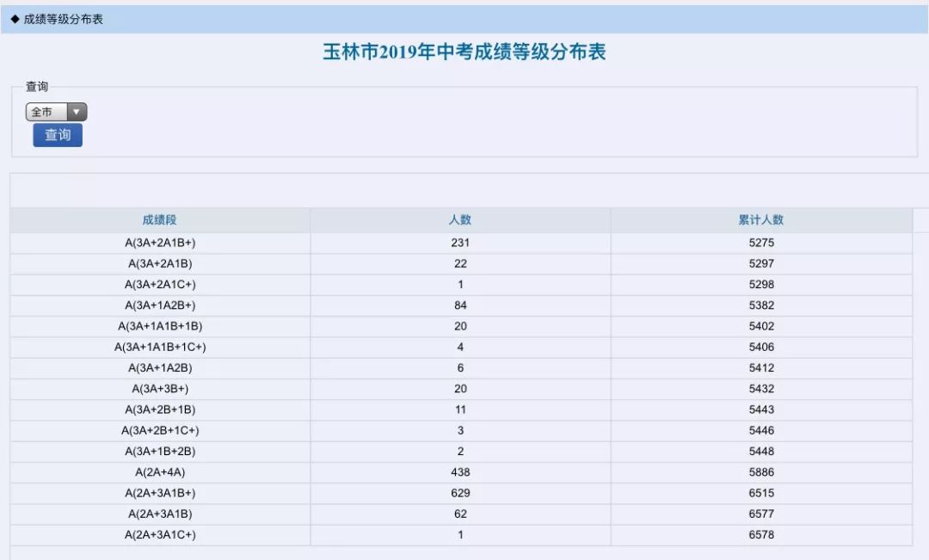Click the 成绩段 column header
This screenshot has width=929, height=560.
click(159, 220)
